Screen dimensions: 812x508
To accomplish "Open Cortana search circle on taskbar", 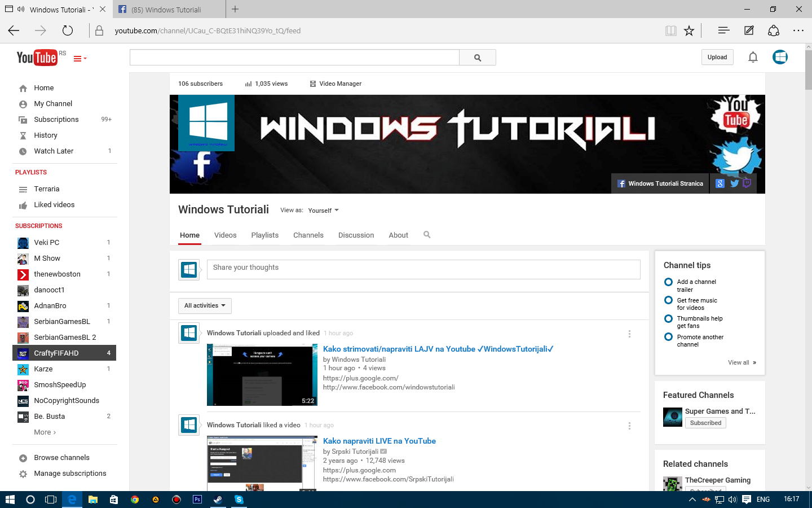I will tap(30, 500).
